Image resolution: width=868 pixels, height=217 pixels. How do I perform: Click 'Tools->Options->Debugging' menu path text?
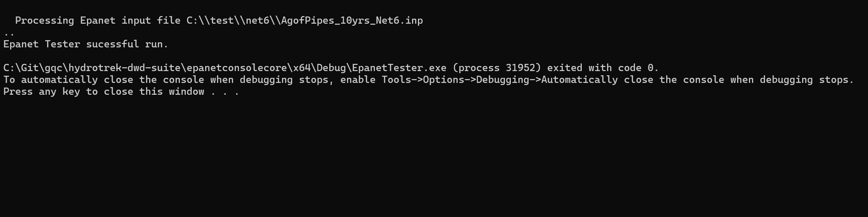pyautogui.click(x=455, y=80)
